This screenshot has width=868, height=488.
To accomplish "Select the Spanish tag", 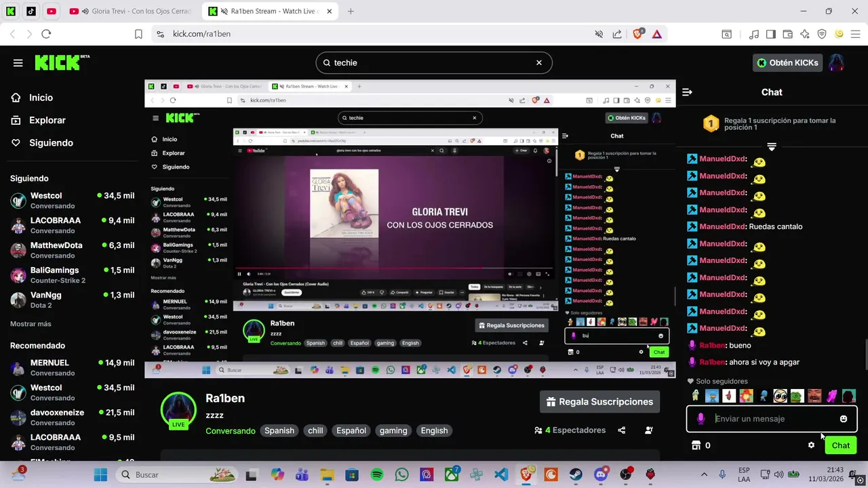I will pyautogui.click(x=279, y=430).
